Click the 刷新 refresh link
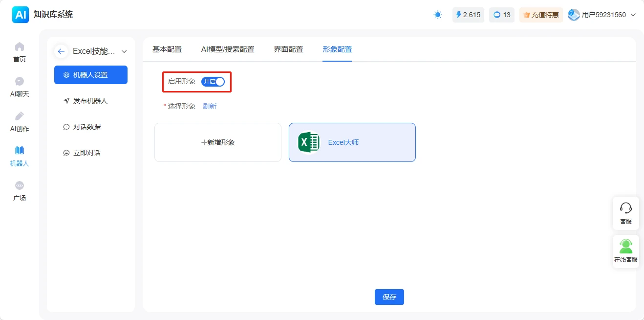644x320 pixels. (210, 106)
